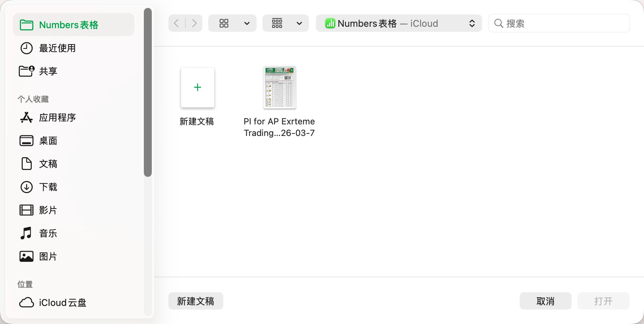
Task: Select iCloud云盘 location
Action: [62, 302]
